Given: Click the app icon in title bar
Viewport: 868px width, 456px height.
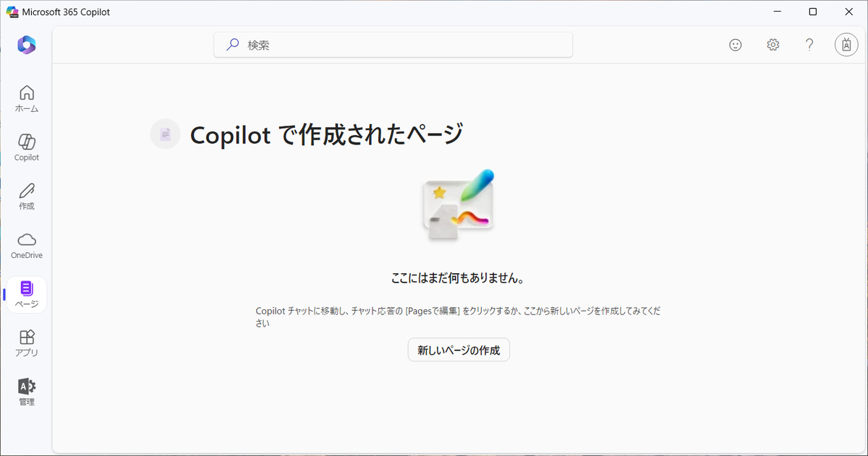Looking at the screenshot, I should [12, 12].
